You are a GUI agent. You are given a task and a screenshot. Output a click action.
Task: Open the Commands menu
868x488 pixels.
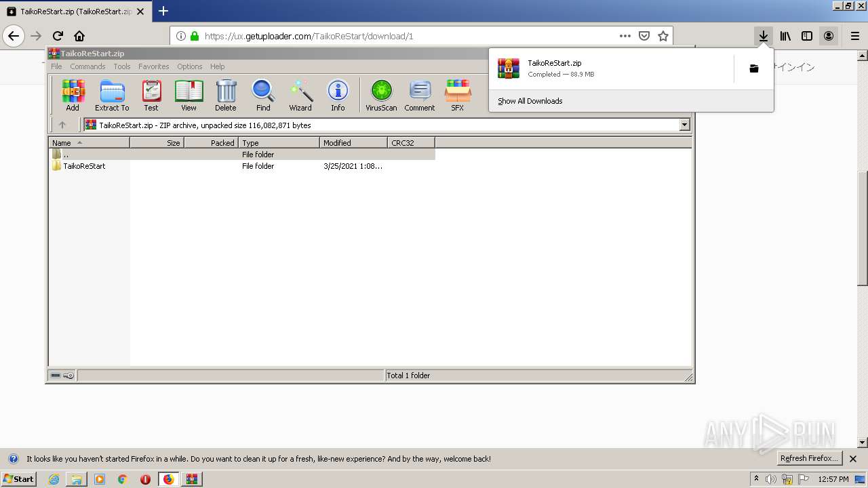(x=87, y=66)
